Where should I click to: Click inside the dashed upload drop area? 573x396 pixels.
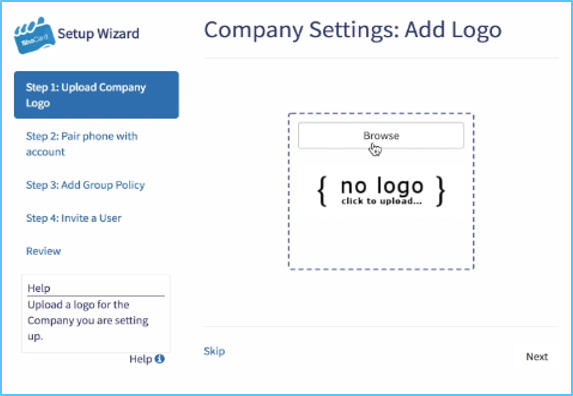pyautogui.click(x=381, y=245)
